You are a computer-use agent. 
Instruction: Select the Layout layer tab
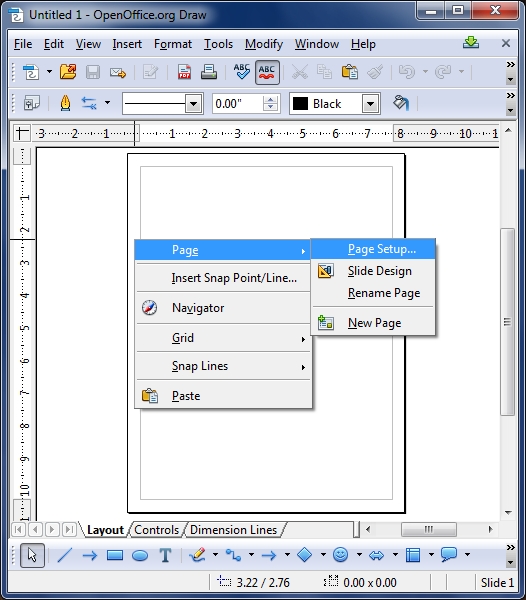point(106,530)
